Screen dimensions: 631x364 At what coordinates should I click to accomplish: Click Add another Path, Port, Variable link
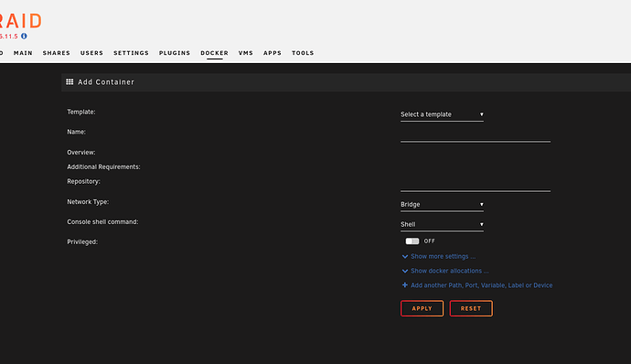pos(481,285)
